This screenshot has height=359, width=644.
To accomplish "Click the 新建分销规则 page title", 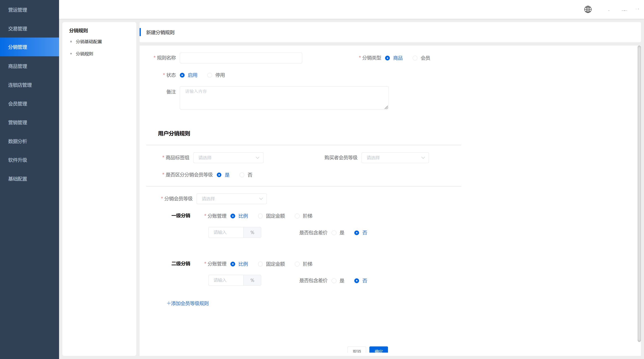I will click(160, 32).
